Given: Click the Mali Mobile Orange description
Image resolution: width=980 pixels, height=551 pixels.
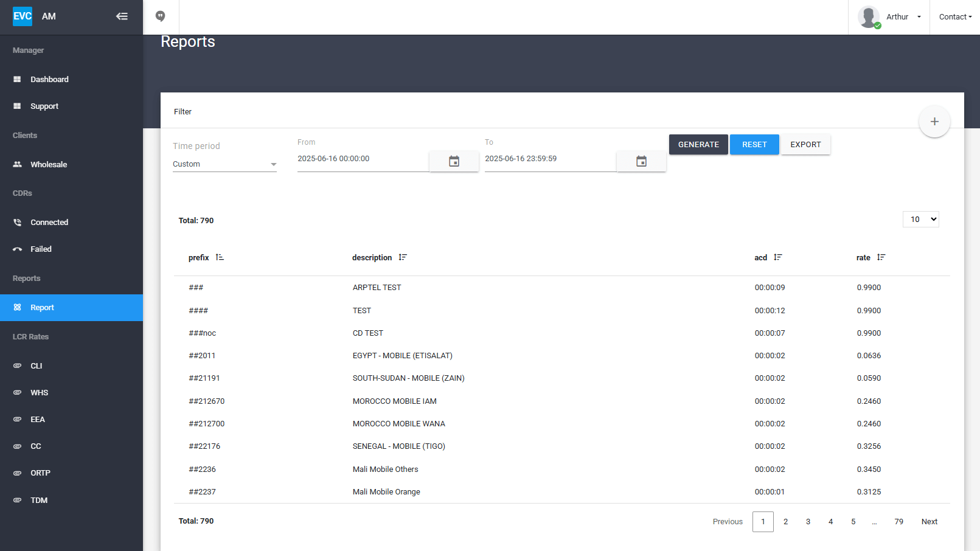Looking at the screenshot, I should (386, 492).
